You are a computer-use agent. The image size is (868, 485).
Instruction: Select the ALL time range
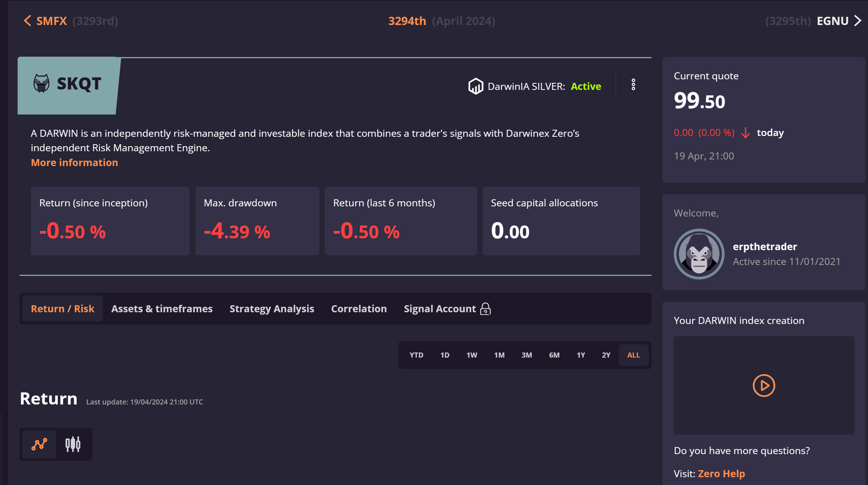(633, 355)
